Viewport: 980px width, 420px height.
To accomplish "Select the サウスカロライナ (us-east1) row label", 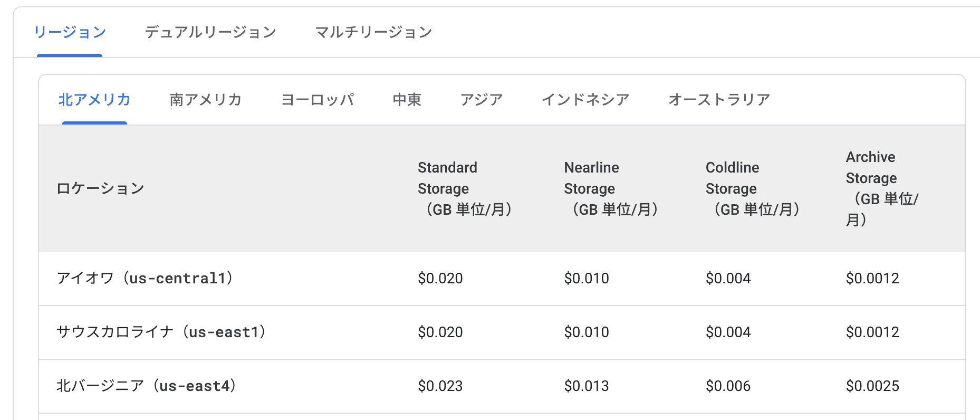I will click(161, 332).
